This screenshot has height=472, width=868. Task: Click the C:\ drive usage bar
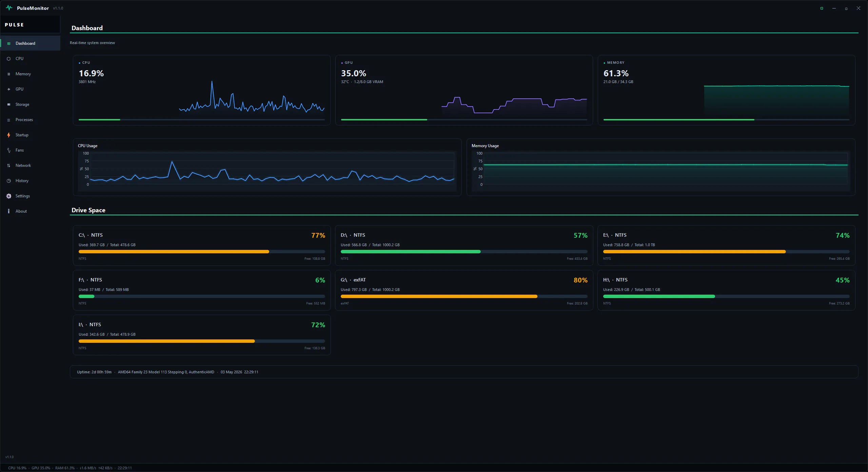click(202, 252)
